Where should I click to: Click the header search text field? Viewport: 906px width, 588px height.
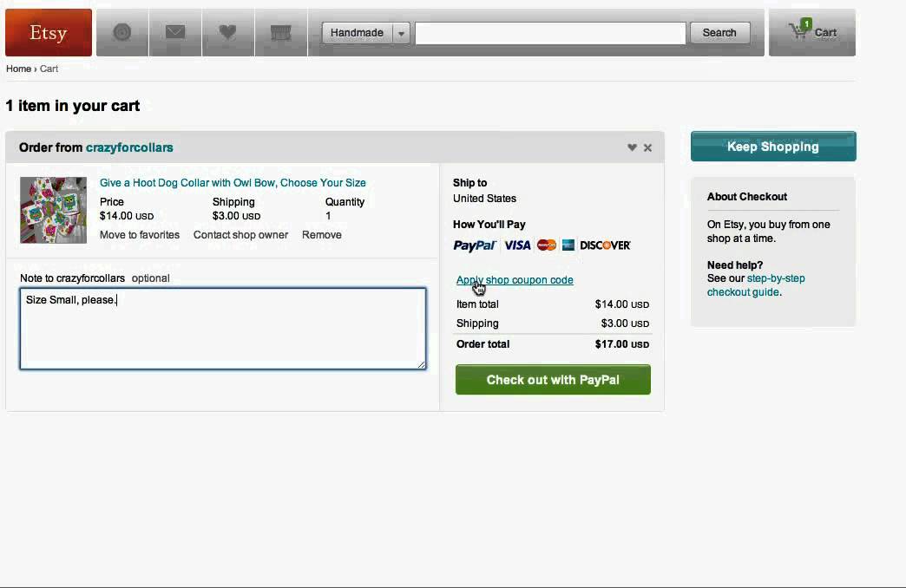coord(550,33)
